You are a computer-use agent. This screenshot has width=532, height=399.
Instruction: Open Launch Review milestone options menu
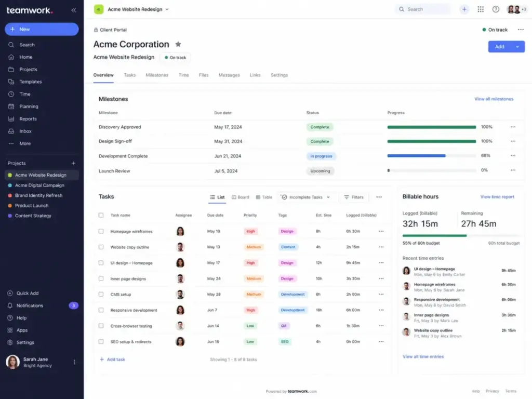(x=513, y=170)
